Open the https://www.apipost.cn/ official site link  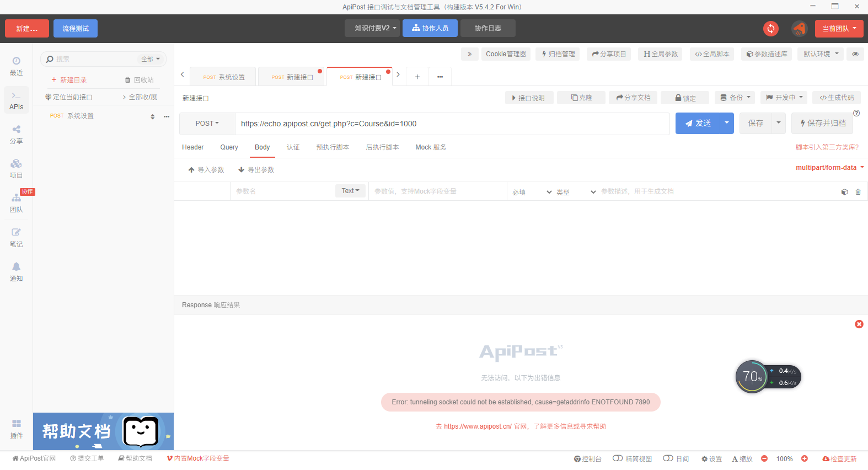[x=478, y=426]
